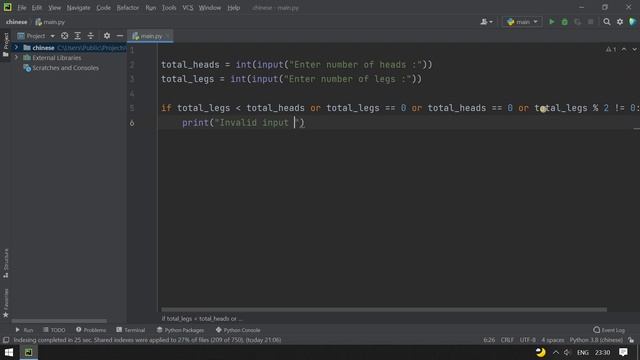Open the user account icon dropdown
This screenshot has width=640, height=360.
[x=486, y=22]
